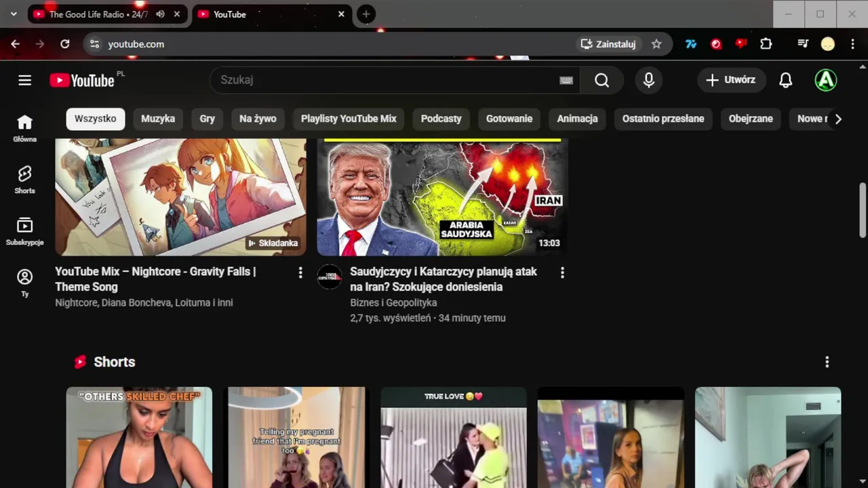Click the YouTube logo
Screen dimensions: 868x488
[x=82, y=80]
